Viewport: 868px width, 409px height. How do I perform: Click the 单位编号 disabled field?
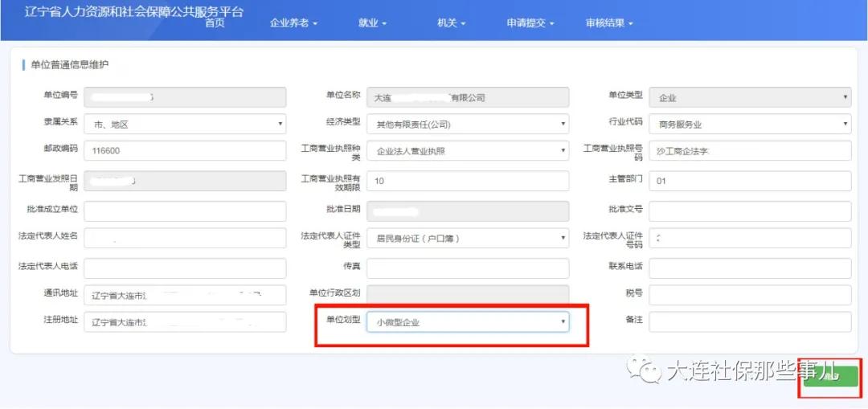(x=186, y=97)
